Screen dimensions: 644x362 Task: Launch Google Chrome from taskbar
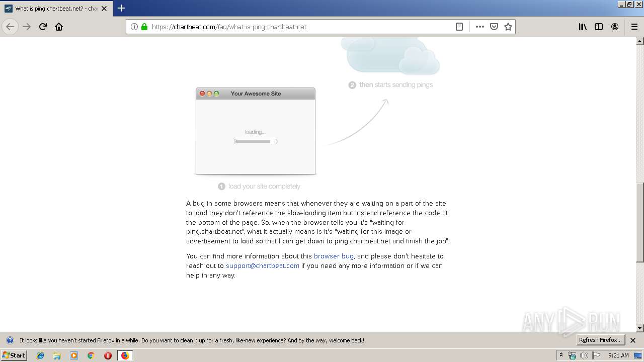click(91, 355)
